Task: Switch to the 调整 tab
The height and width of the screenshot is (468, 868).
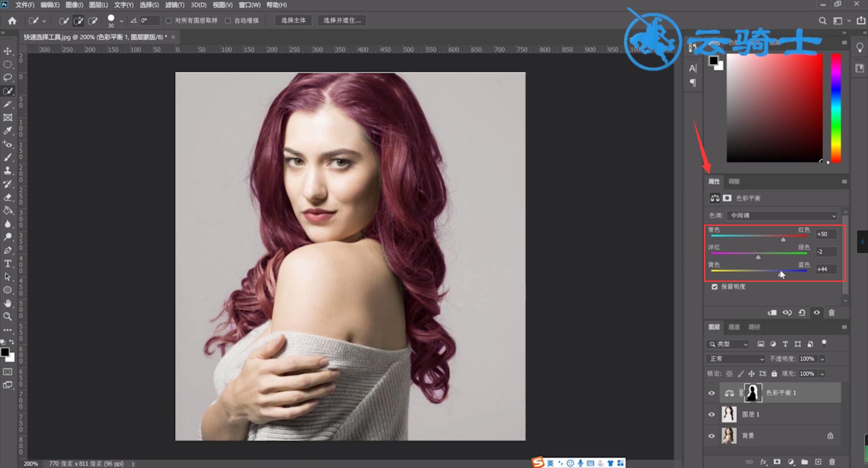Action: pos(734,182)
